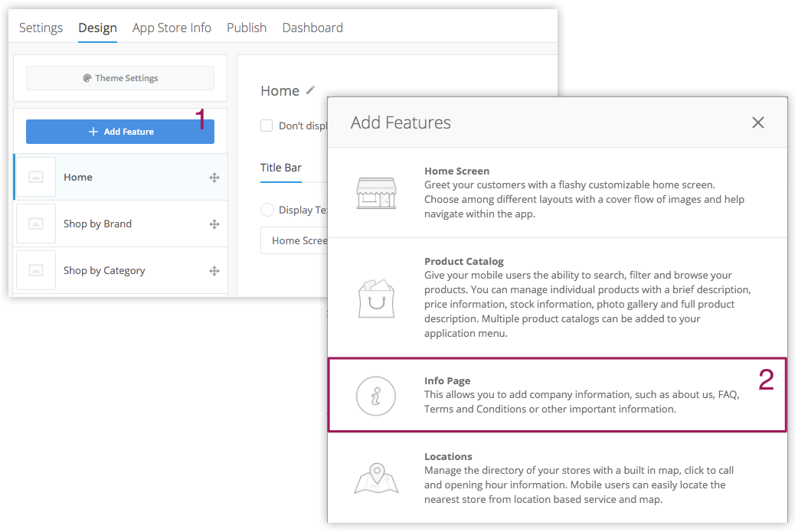
Task: Select the Title Bar tab
Action: (x=281, y=168)
